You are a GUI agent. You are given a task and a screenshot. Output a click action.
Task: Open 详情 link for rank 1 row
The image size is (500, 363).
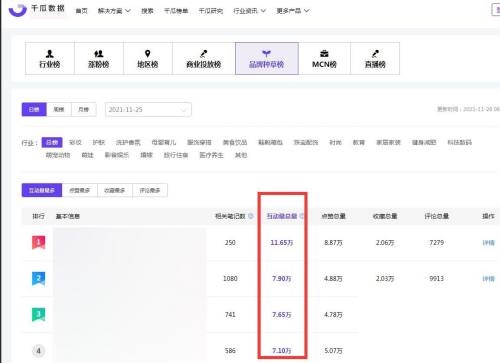488,243
